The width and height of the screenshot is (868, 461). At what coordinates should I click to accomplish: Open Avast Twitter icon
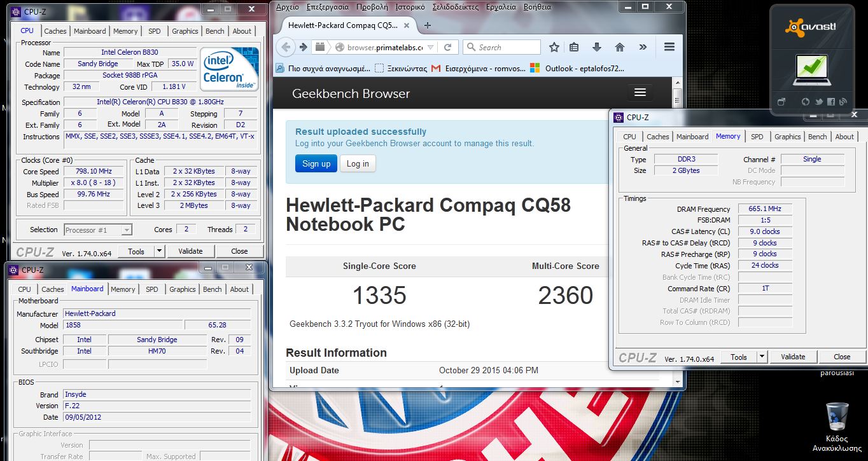coord(818,102)
